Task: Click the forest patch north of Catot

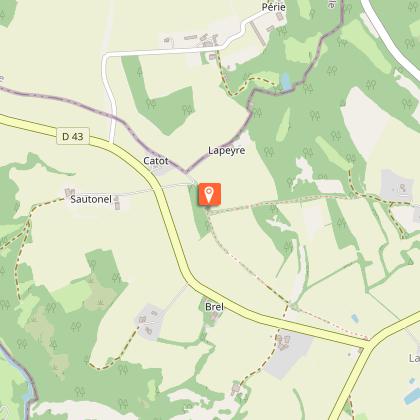Action: (160, 97)
